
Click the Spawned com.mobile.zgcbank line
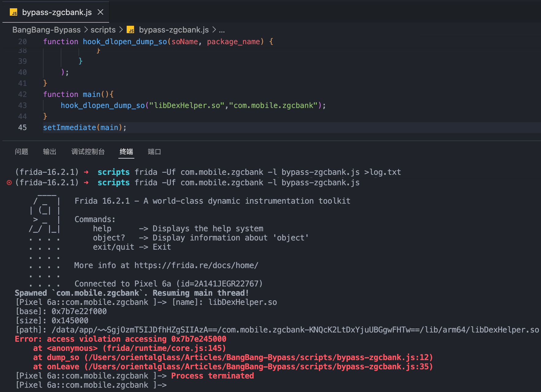coord(132,293)
